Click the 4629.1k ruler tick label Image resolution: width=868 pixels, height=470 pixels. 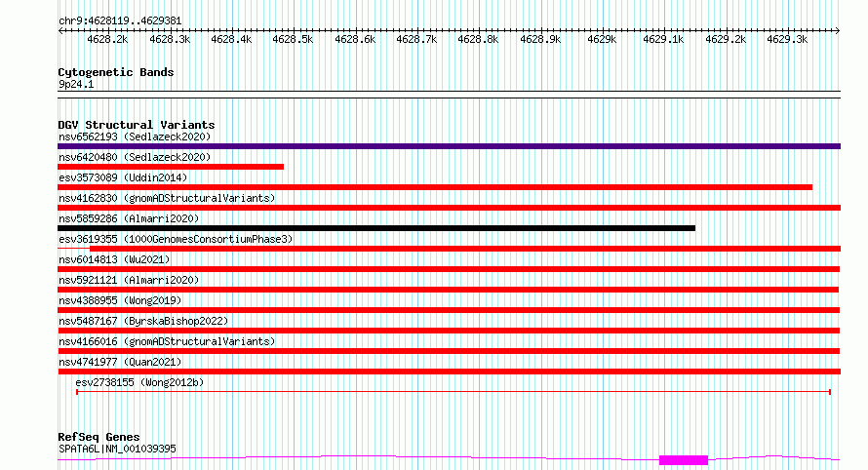pyautogui.click(x=663, y=39)
